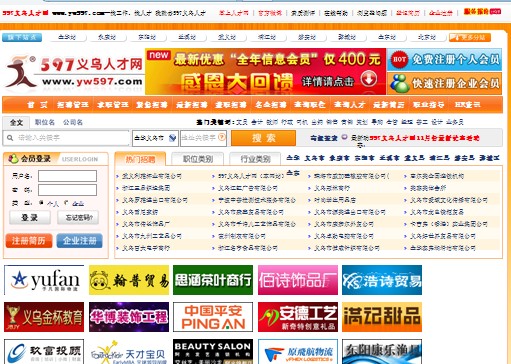Open the 翰普贸易 yellow ad banner

pos(129,280)
